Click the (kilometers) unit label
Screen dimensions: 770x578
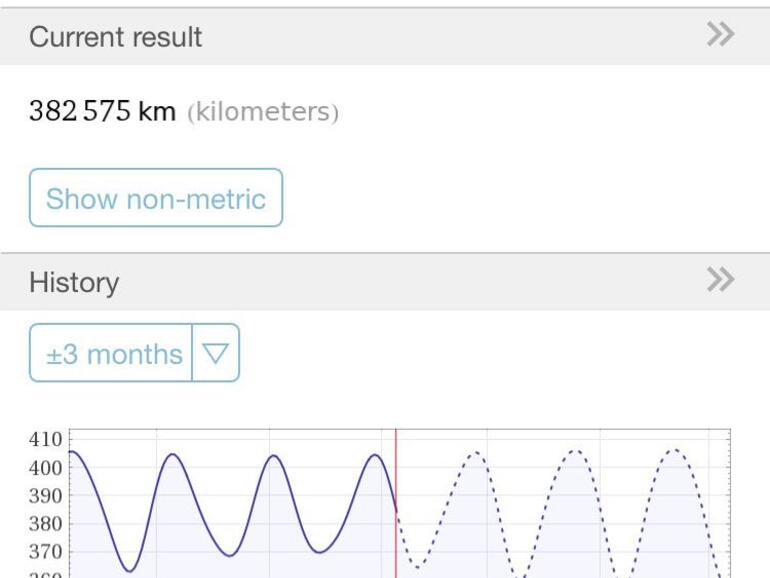262,112
